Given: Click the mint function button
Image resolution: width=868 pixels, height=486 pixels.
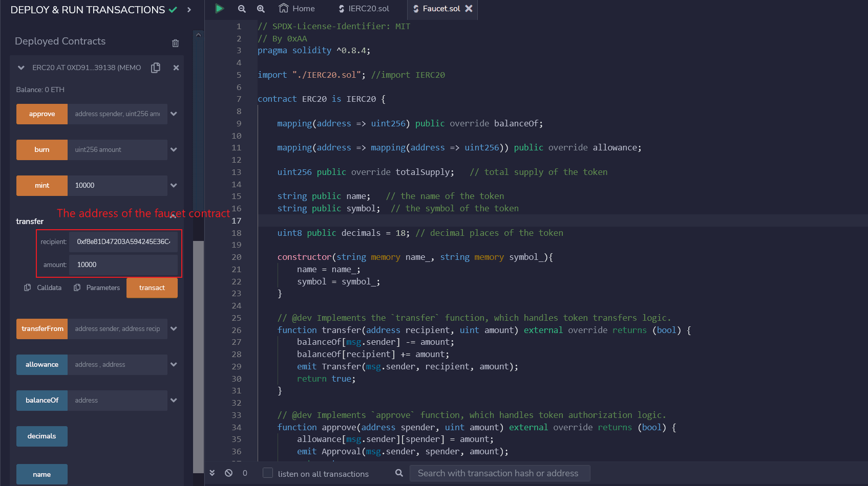Looking at the screenshot, I should tap(42, 186).
